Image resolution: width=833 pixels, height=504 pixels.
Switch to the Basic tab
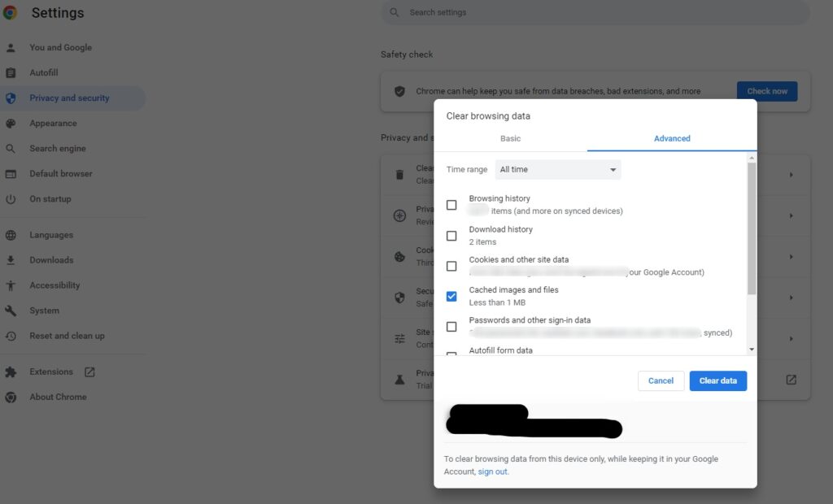pos(510,139)
